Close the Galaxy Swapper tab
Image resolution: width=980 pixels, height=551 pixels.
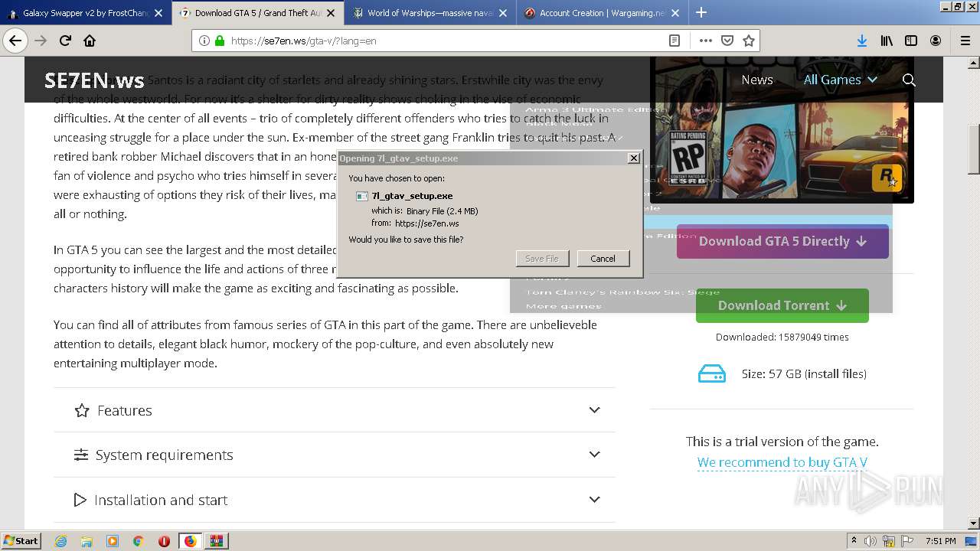point(158,13)
